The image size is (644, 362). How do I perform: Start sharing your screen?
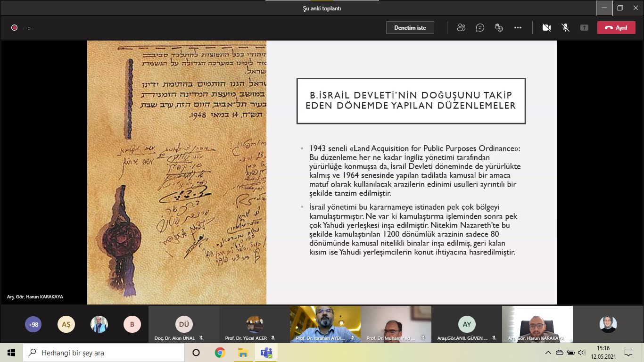click(584, 27)
